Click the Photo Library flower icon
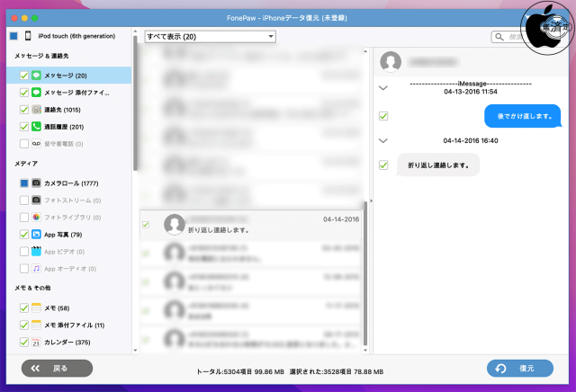576x392 pixels. (x=36, y=218)
